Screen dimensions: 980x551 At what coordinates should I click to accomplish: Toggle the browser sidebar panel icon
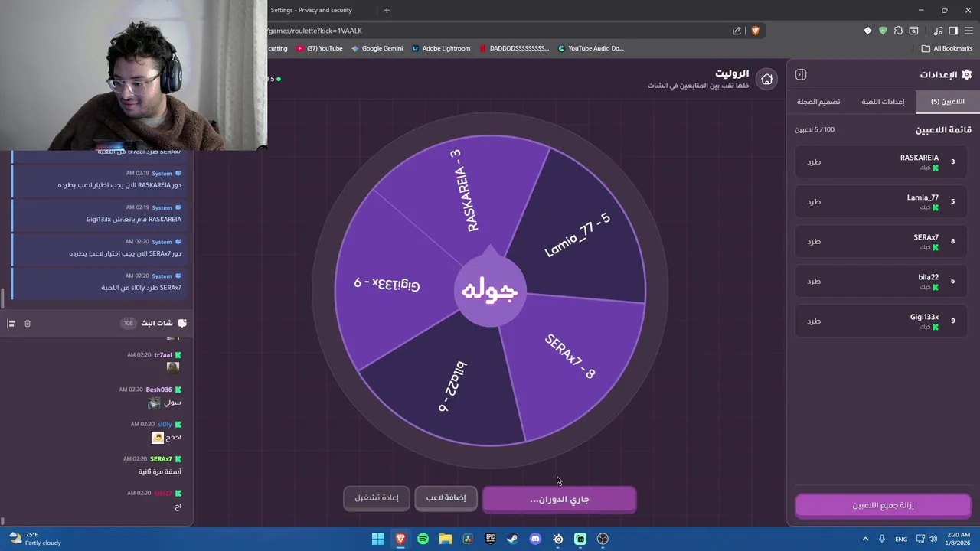coord(953,31)
